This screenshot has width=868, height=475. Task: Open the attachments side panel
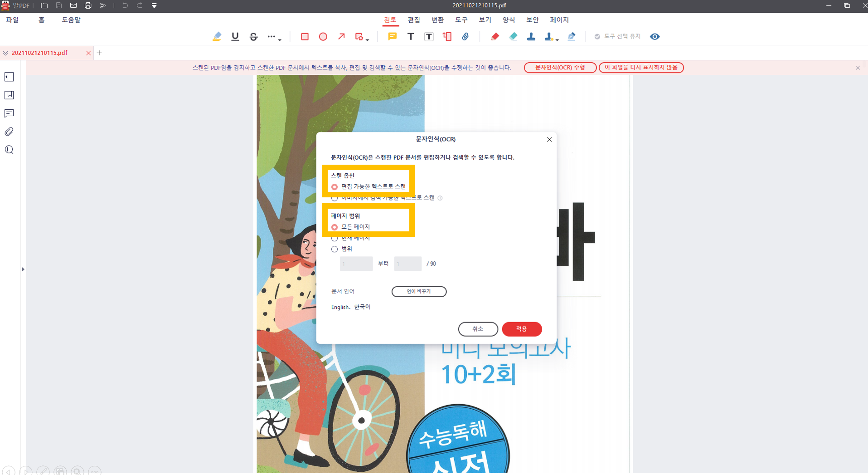pos(9,132)
